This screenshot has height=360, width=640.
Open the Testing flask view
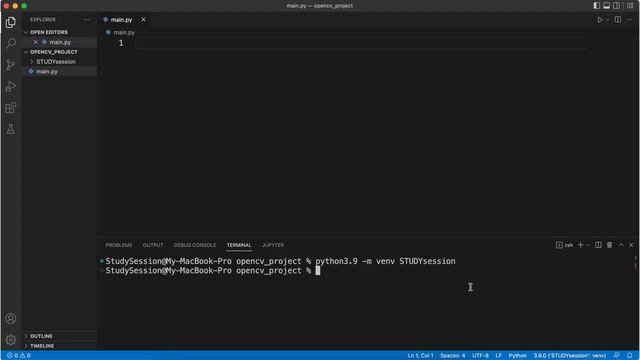click(x=11, y=129)
